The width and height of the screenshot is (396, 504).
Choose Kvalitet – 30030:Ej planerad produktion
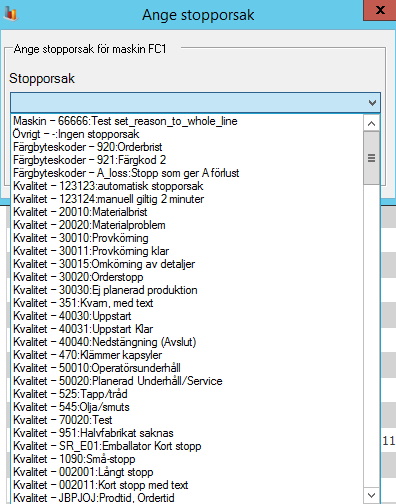point(187,290)
